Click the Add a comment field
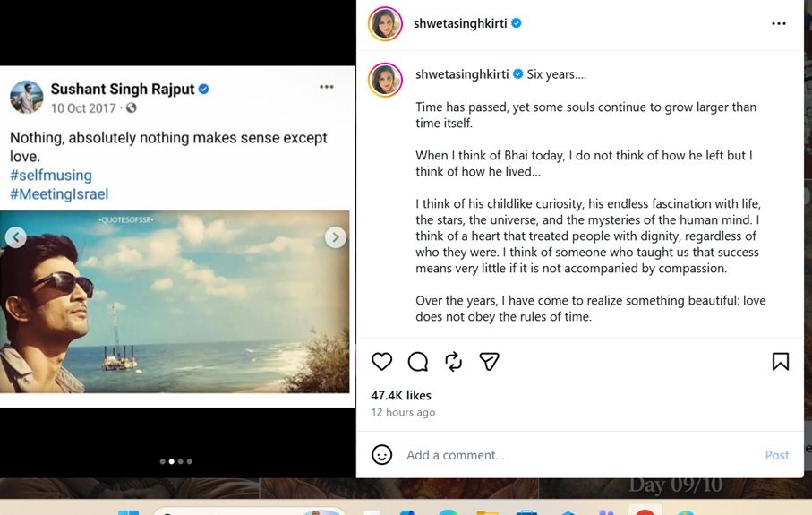 point(580,455)
